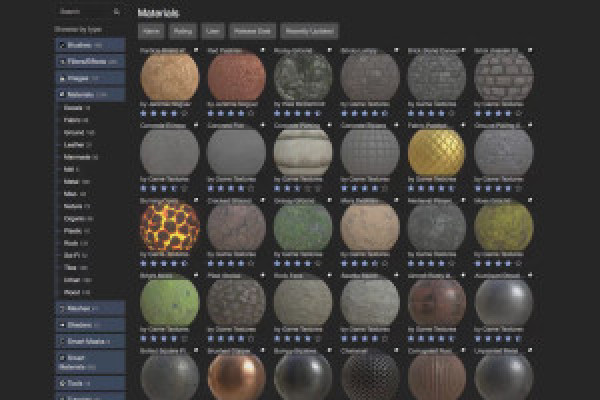Expand the Shaders category
Viewport: 600px width, 400px height.
[91, 325]
